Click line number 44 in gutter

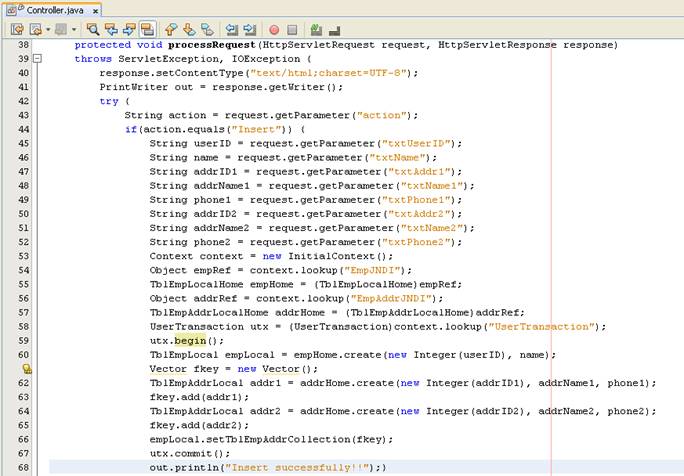pyautogui.click(x=24, y=129)
